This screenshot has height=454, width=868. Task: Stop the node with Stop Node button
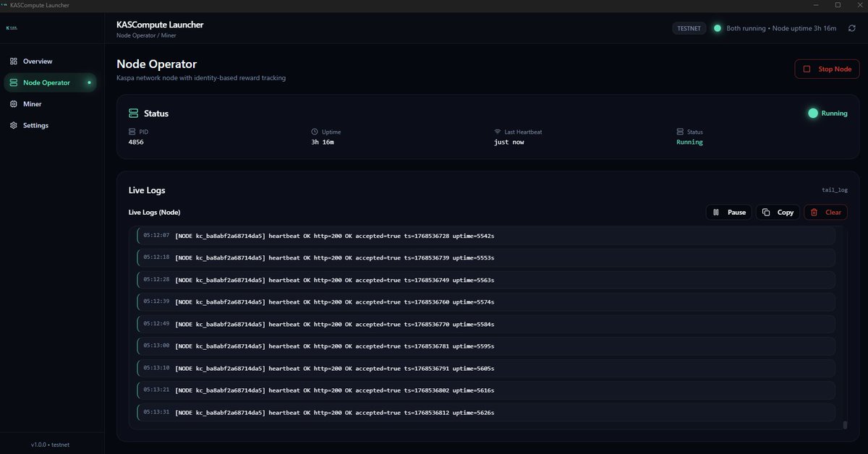coord(827,69)
